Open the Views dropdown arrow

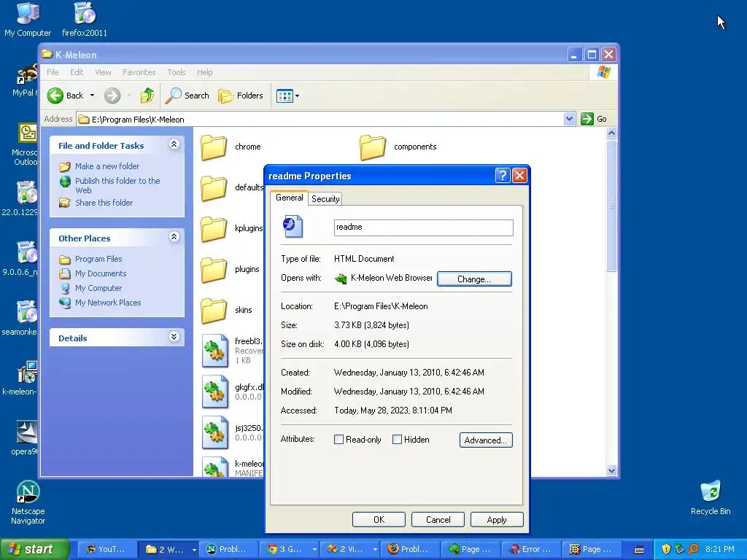[x=298, y=96]
